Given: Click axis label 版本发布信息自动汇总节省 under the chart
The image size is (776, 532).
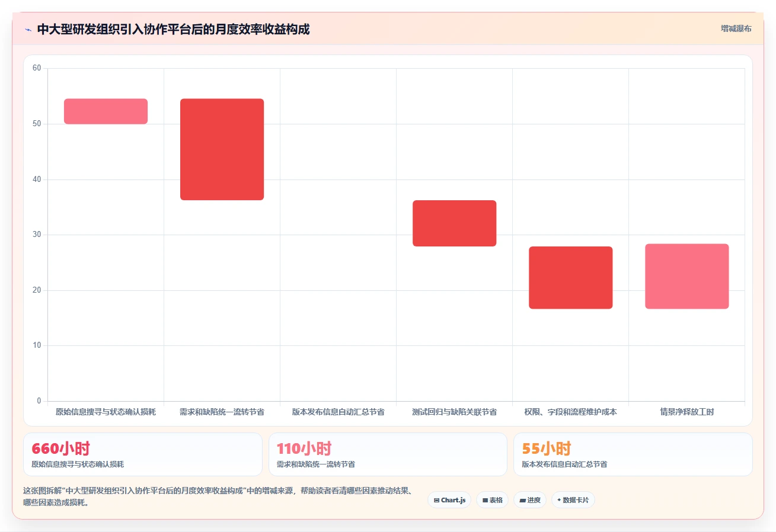Looking at the screenshot, I should pos(338,412).
